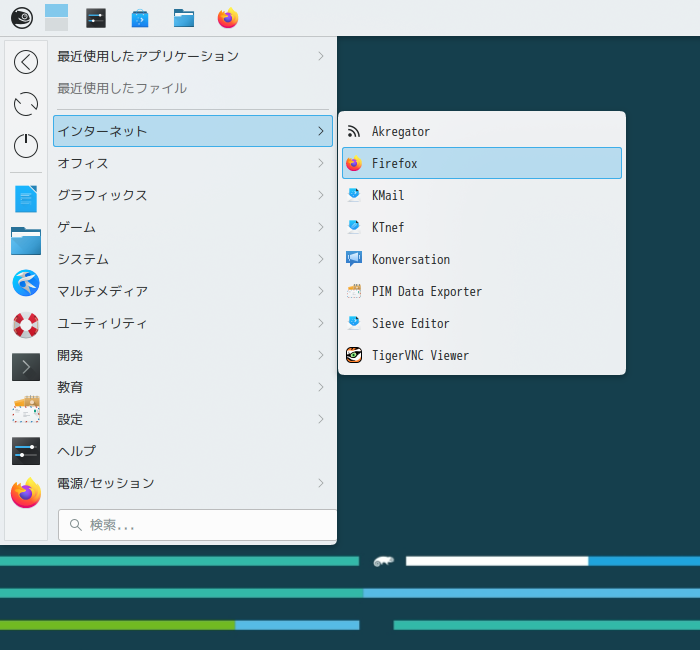Open the 設定 category
Image resolution: width=700 pixels, height=650 pixels.
[193, 419]
